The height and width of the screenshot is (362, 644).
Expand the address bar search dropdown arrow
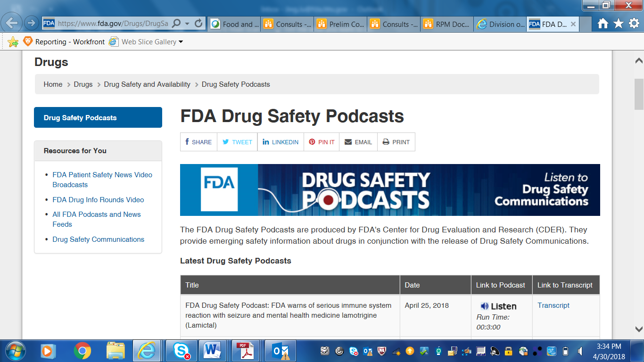click(x=187, y=24)
